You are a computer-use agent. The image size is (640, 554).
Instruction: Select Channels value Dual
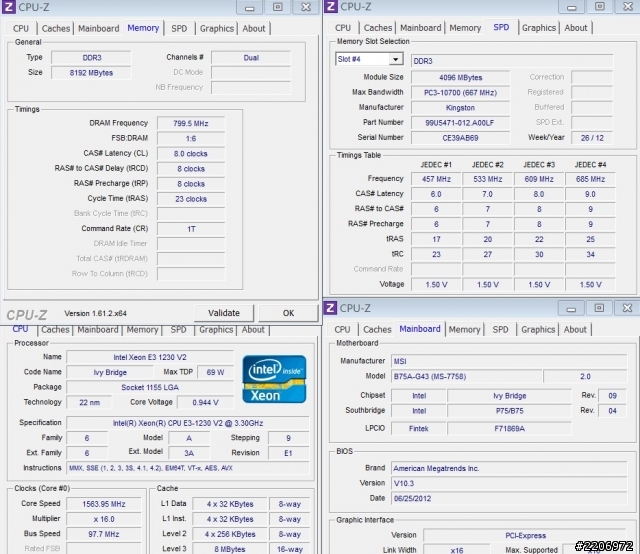[x=251, y=58]
